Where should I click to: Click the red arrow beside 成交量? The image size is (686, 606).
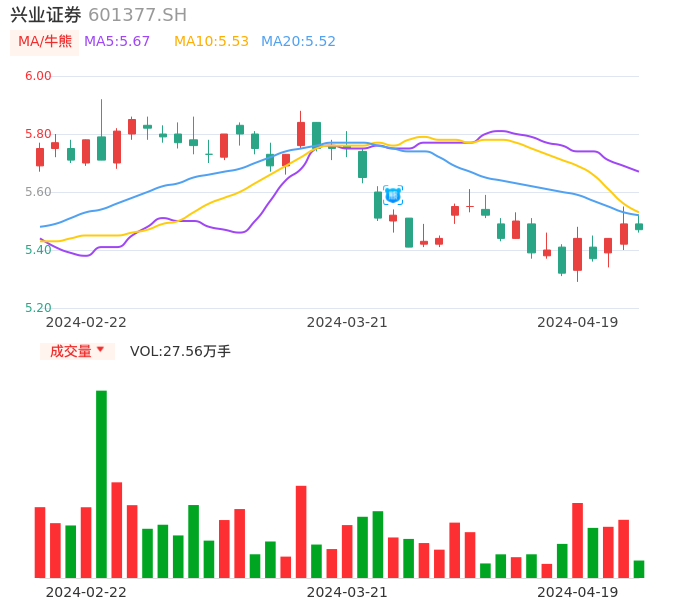pyautogui.click(x=100, y=350)
